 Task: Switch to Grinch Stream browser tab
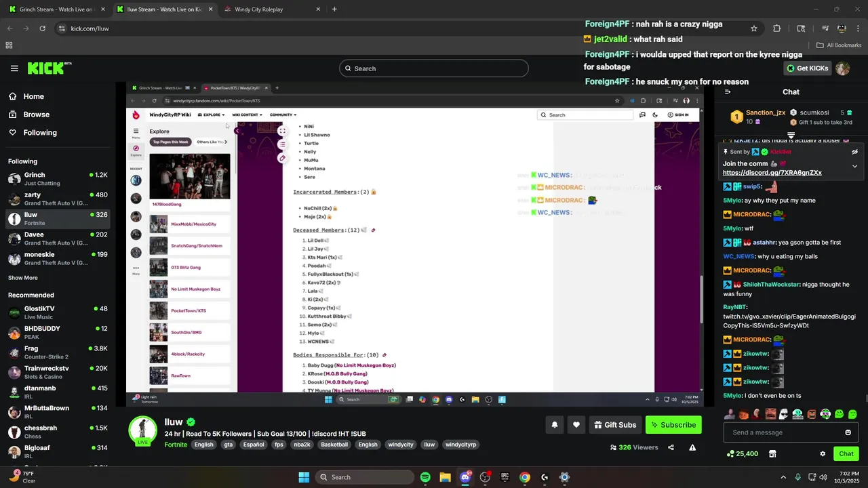(x=56, y=9)
